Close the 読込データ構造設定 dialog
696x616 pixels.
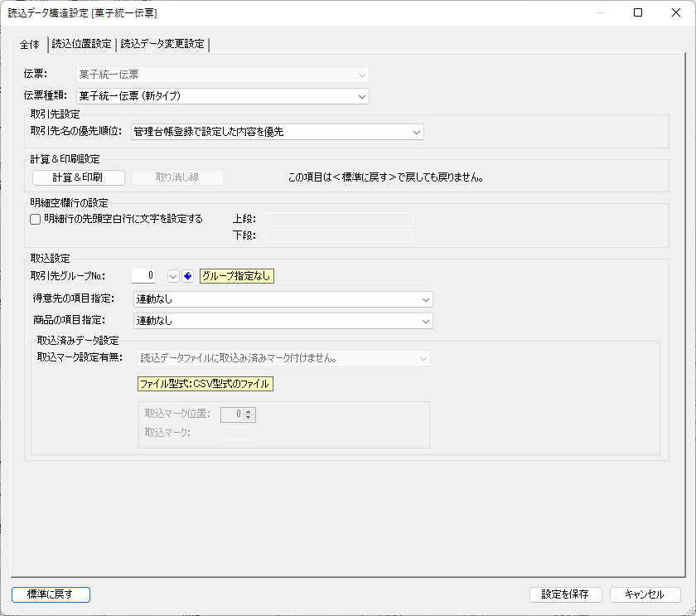coord(676,12)
